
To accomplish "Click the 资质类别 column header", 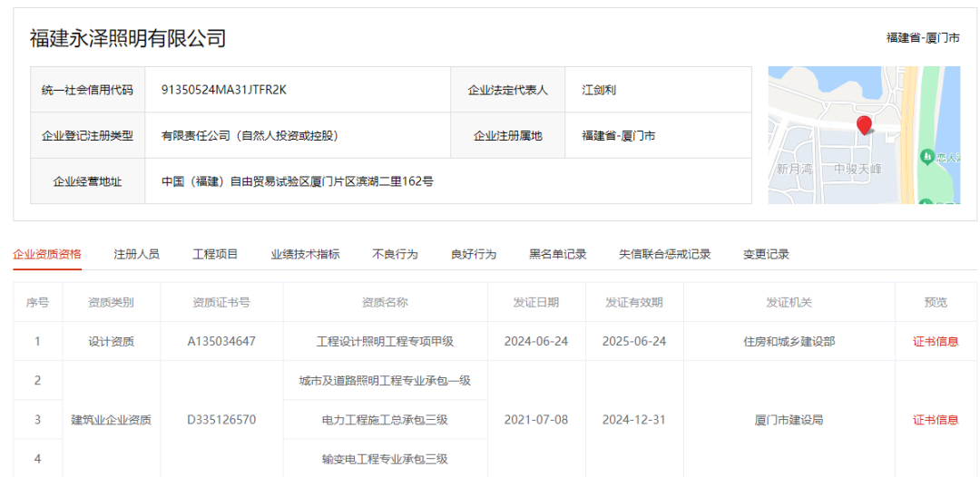I will pyautogui.click(x=112, y=302).
